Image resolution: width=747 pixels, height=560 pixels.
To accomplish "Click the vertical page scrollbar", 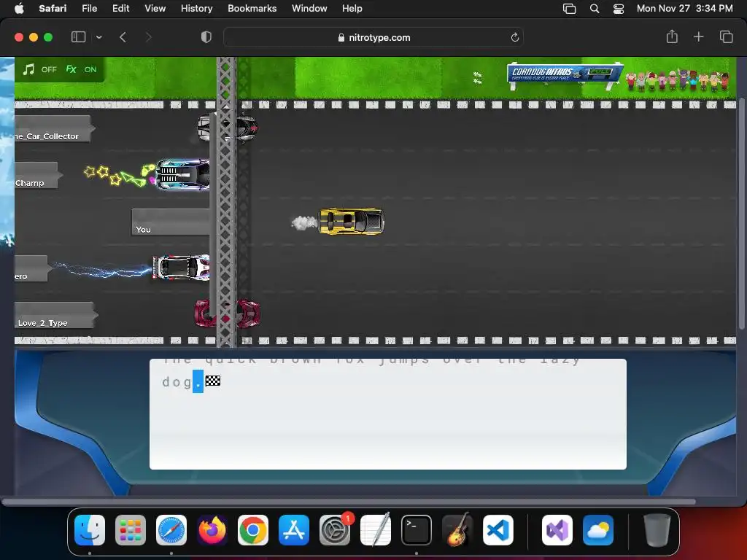I will coord(741,214).
